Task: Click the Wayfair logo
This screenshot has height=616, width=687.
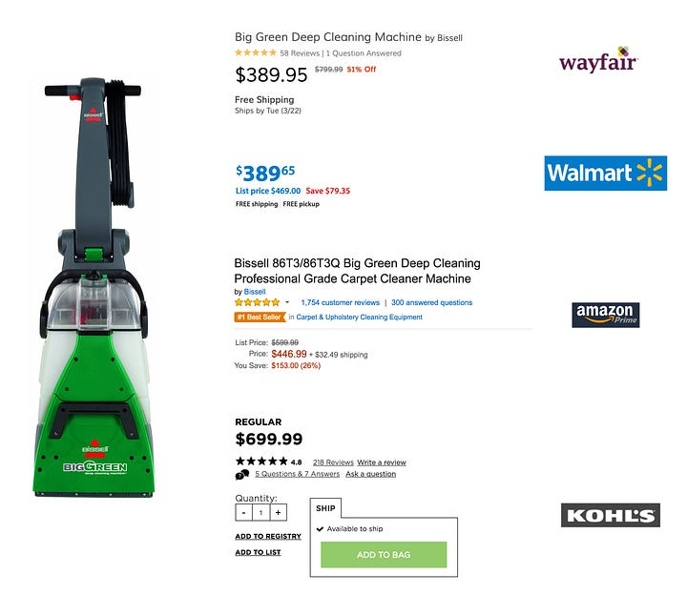Action: (x=598, y=59)
